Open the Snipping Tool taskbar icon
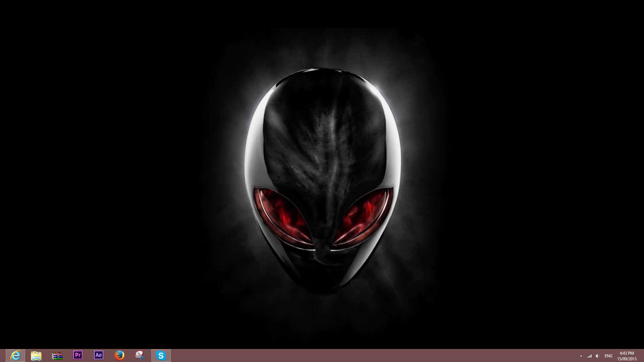644x362 pixels. tap(140, 355)
